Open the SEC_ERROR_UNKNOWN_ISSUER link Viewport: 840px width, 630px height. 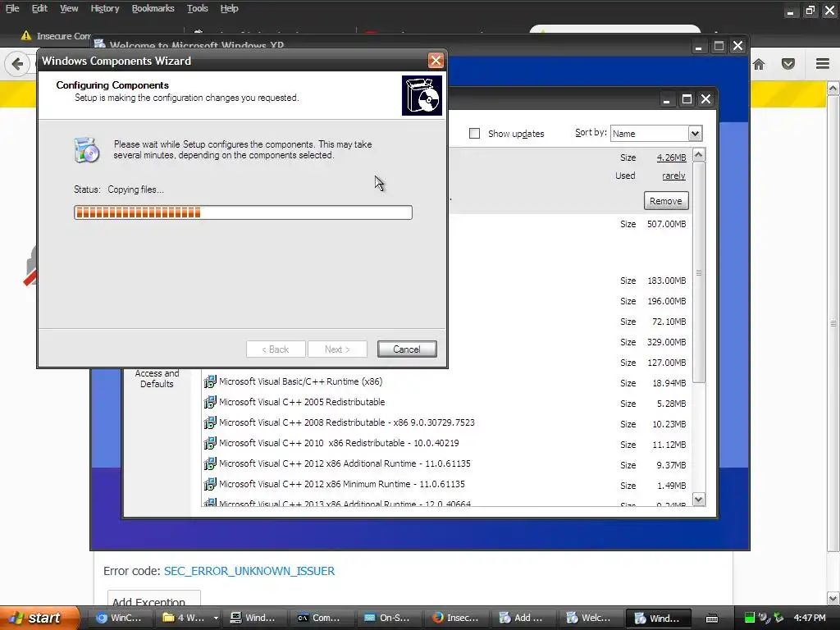click(249, 571)
